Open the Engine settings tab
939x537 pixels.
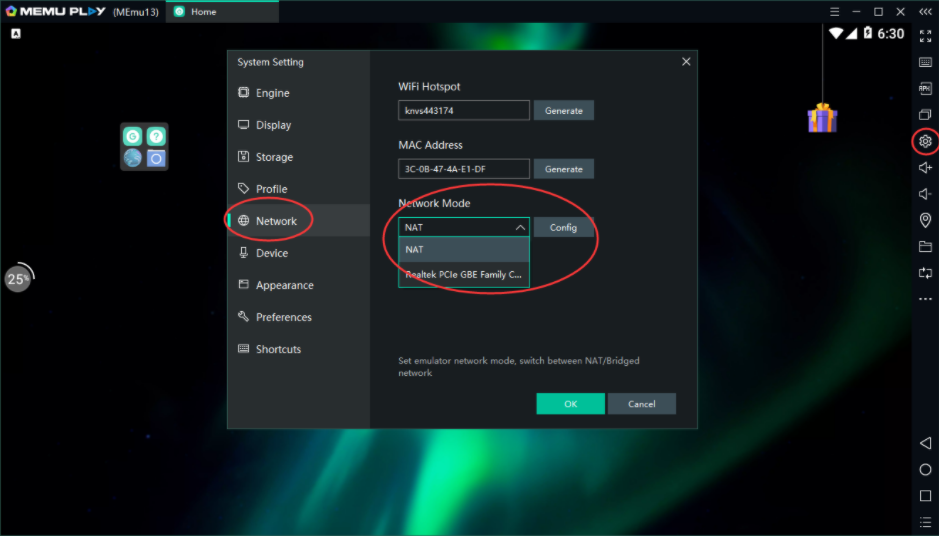(x=272, y=93)
